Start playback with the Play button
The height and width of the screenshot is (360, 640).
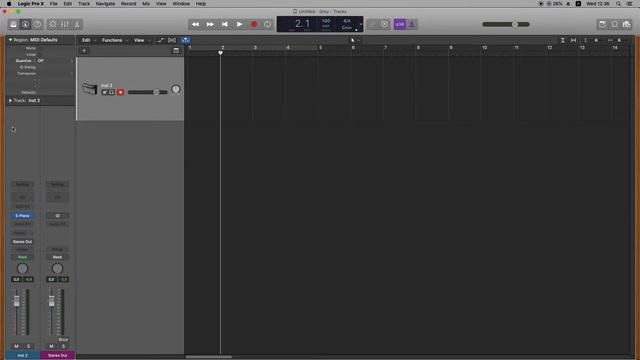[x=239, y=24]
